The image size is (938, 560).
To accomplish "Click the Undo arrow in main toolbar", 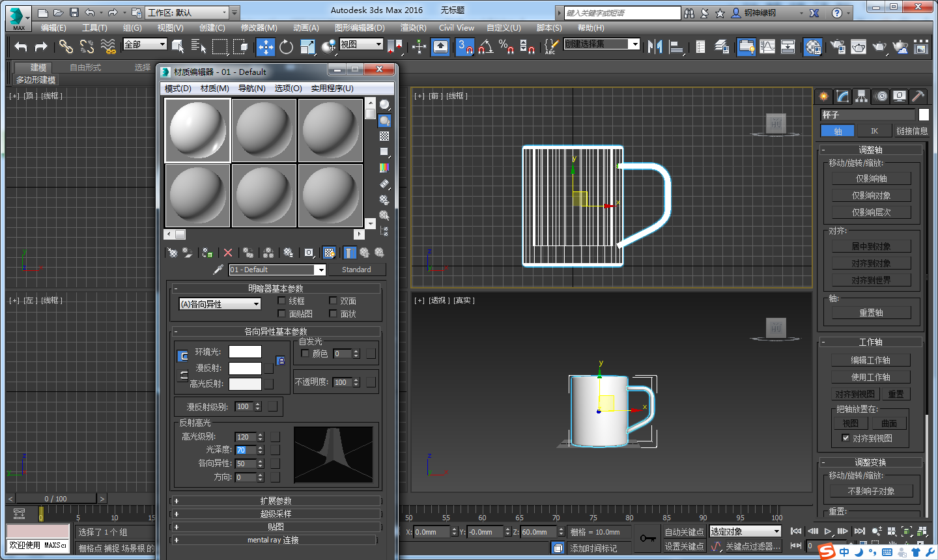I will pos(21,46).
